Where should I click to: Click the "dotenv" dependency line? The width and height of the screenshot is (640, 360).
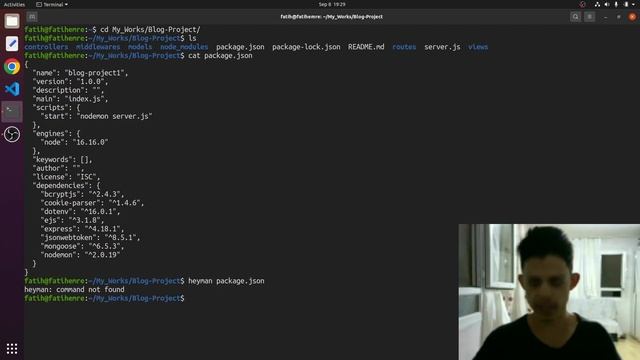click(x=80, y=212)
